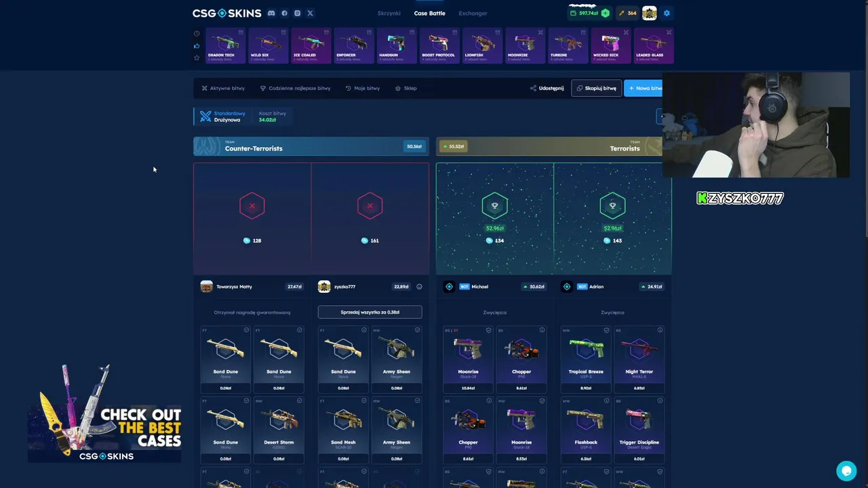Go to the Skrzynki tab

point(389,13)
